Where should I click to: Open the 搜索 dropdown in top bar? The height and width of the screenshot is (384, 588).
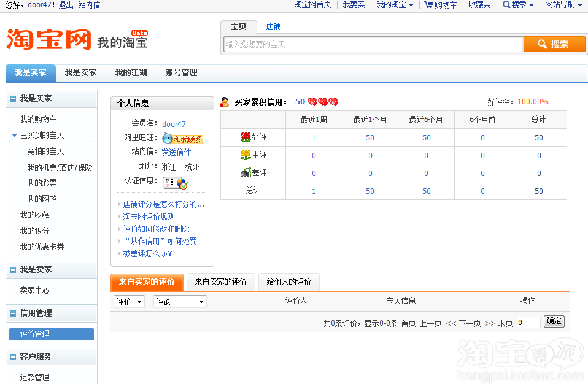click(518, 5)
